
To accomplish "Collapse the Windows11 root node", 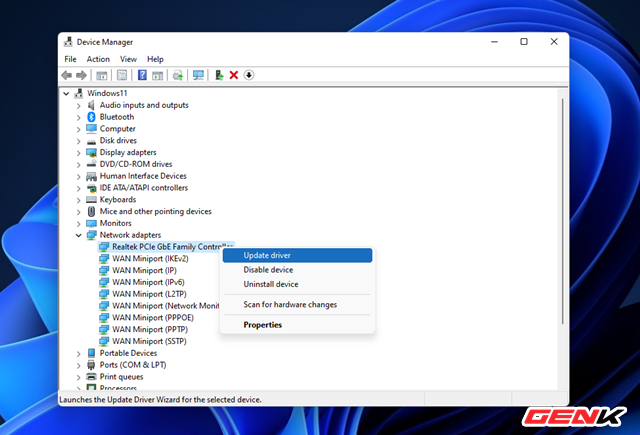I will 66,93.
